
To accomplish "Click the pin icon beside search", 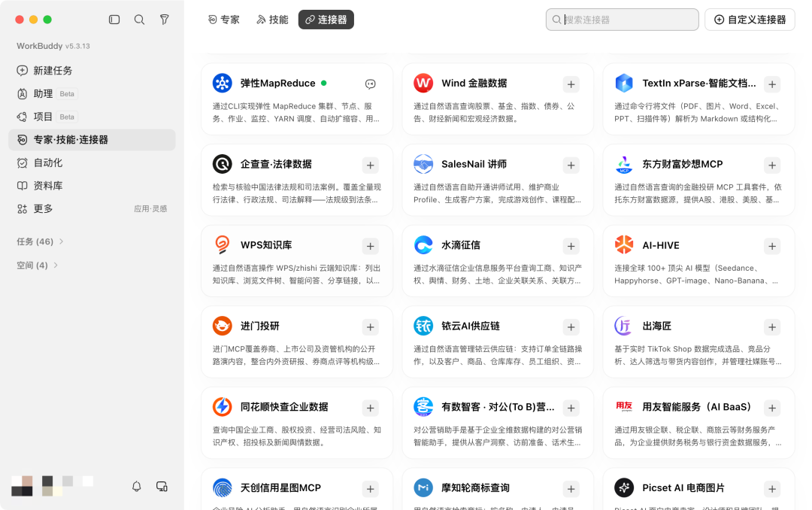I will [164, 20].
